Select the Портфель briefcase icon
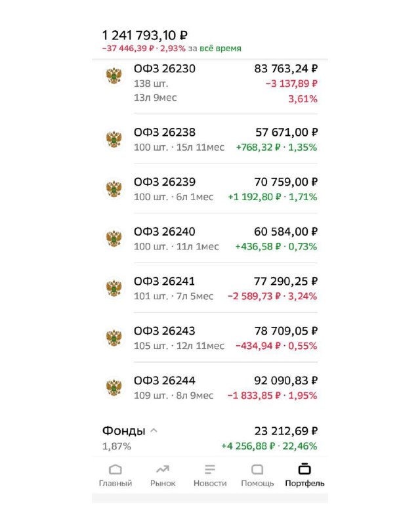Image resolution: width=420 pixels, height=525 pixels. pos(304,469)
